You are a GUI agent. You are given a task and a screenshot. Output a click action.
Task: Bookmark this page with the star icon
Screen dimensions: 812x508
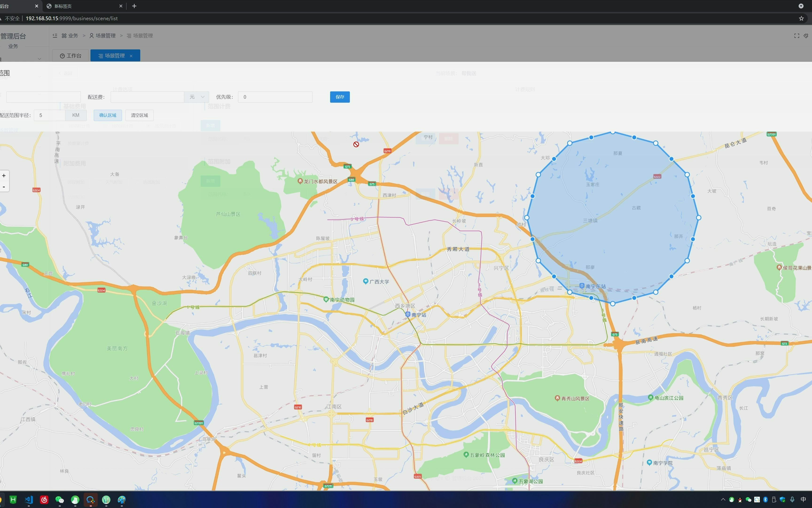pyautogui.click(x=801, y=19)
